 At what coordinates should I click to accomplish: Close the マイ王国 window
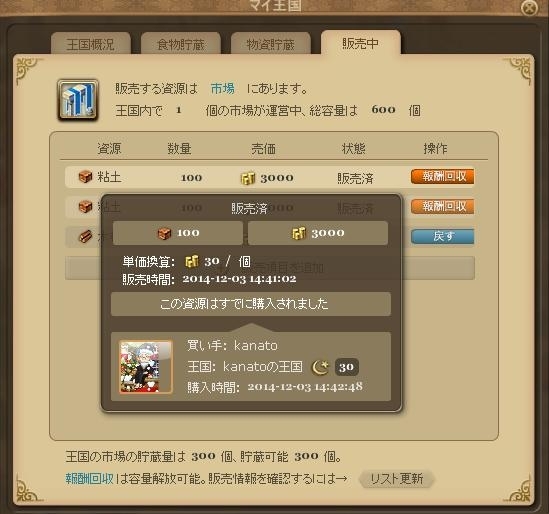coord(529,7)
